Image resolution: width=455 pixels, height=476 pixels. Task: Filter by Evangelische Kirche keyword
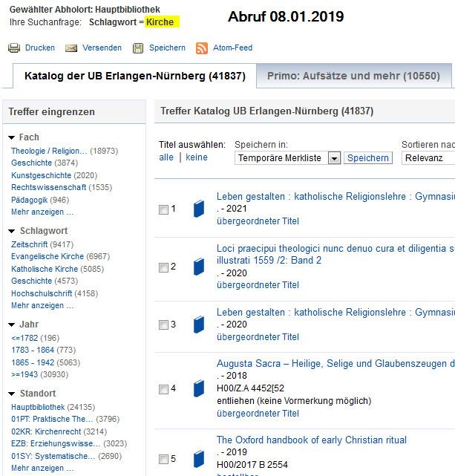48,256
